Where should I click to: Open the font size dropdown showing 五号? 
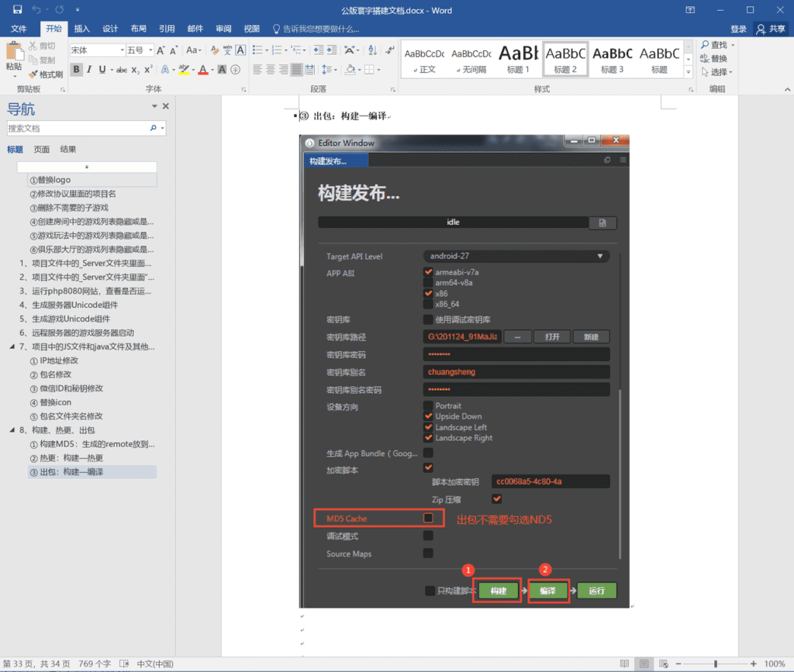(140, 50)
